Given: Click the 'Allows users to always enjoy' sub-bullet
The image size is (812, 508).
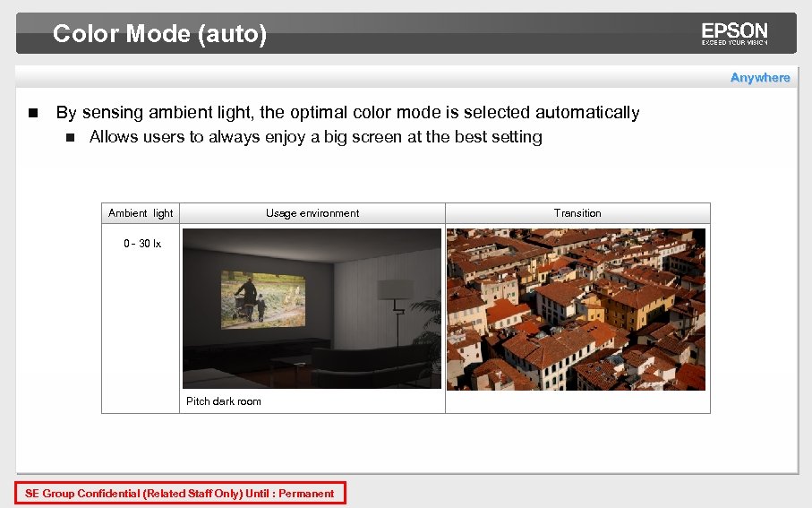Looking at the screenshot, I should coord(315,137).
